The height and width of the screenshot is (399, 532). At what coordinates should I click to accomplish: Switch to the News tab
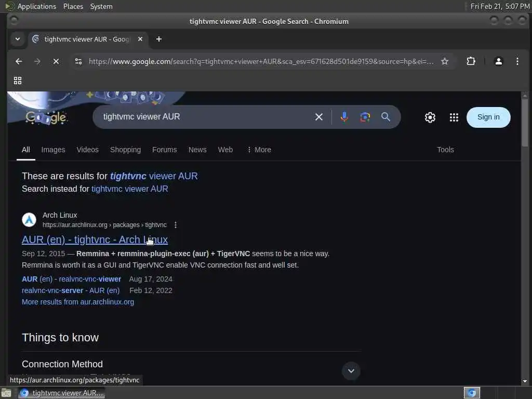197,150
